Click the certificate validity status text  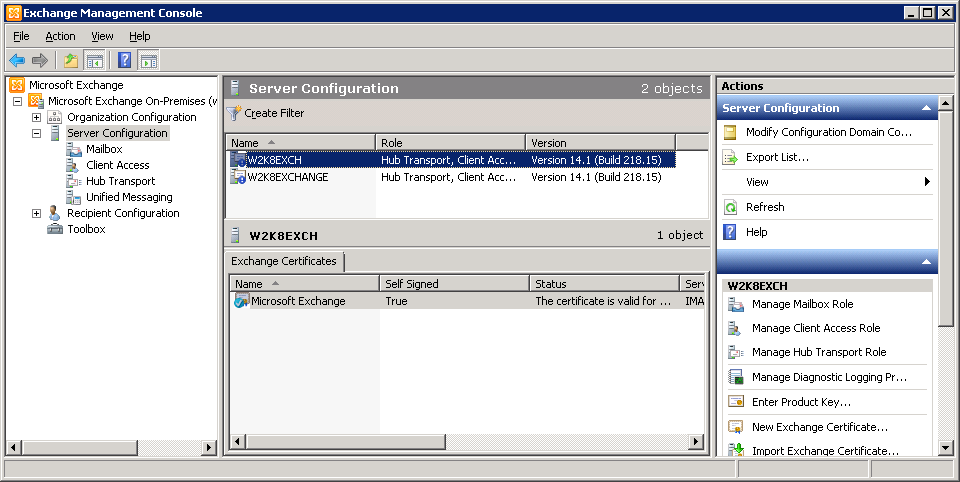602,301
